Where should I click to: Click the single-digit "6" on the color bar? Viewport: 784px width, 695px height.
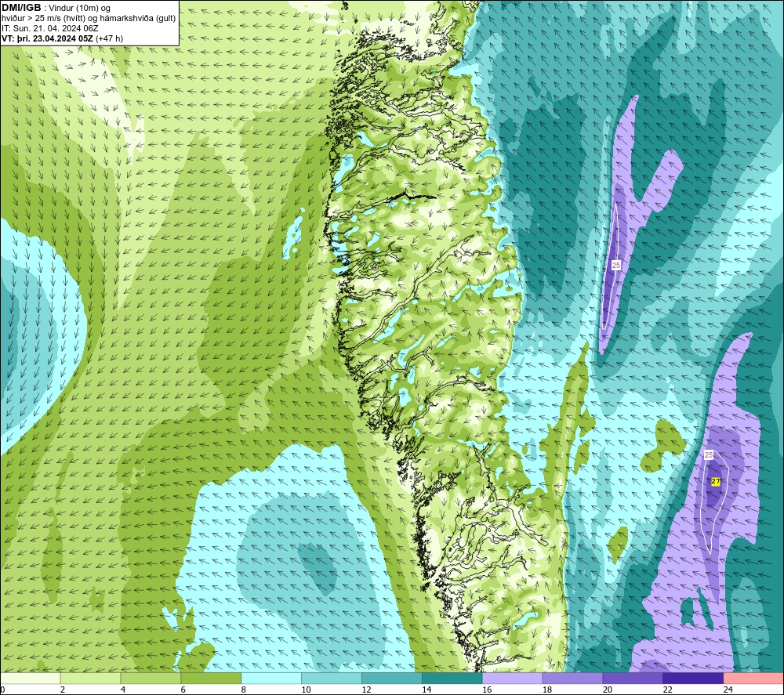click(183, 690)
